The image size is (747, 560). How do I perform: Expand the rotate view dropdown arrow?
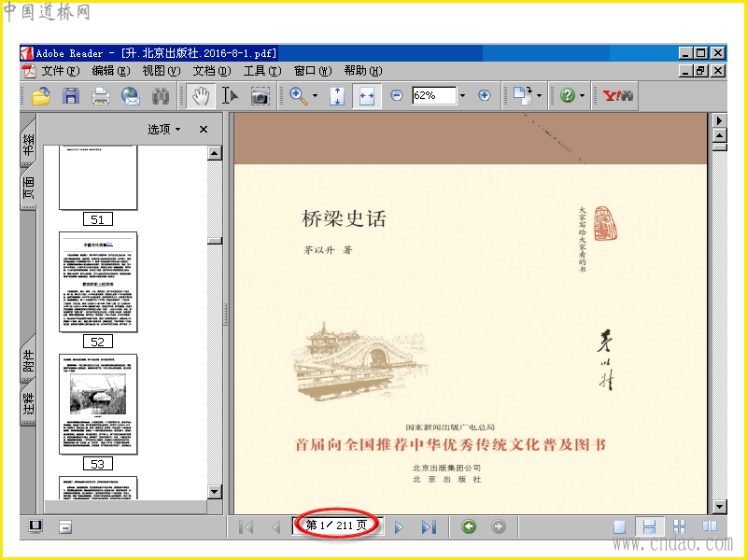[540, 96]
